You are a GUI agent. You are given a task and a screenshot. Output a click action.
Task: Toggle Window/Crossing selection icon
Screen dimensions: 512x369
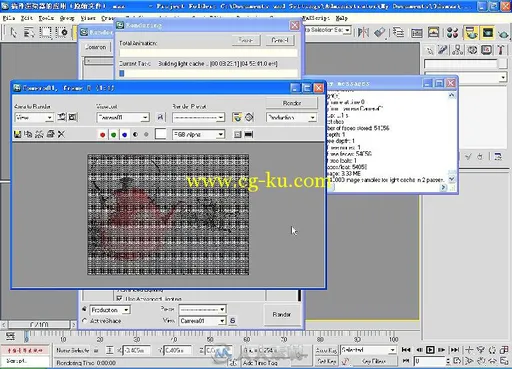click(x=62, y=33)
